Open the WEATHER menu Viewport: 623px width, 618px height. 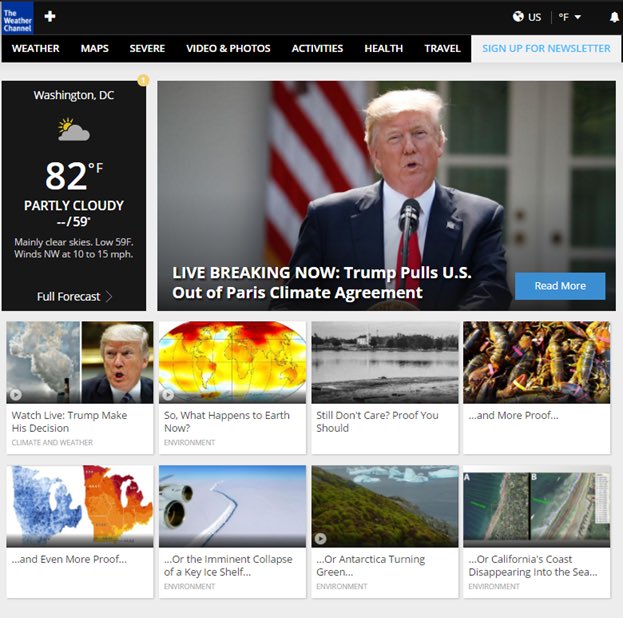click(x=35, y=48)
